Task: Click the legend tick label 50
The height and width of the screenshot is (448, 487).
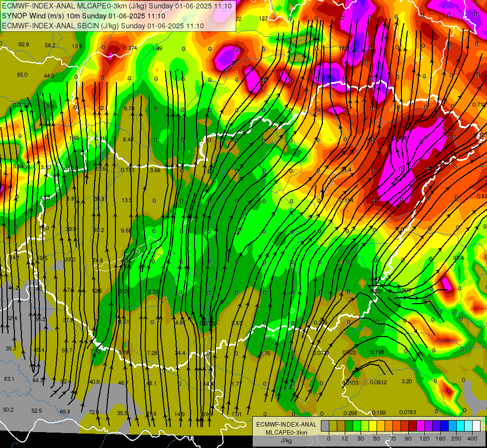Action: [x=377, y=439]
